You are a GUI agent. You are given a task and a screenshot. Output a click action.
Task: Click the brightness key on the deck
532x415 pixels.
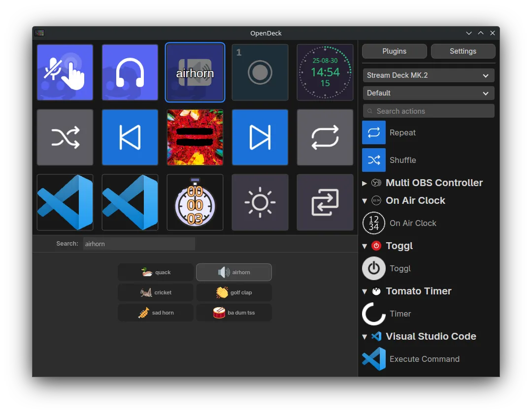click(260, 202)
